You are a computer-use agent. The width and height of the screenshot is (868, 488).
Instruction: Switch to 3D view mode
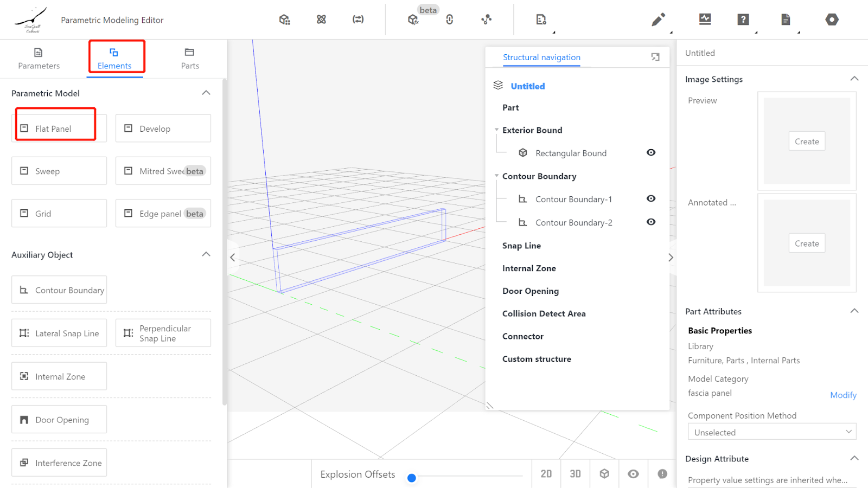coord(575,474)
